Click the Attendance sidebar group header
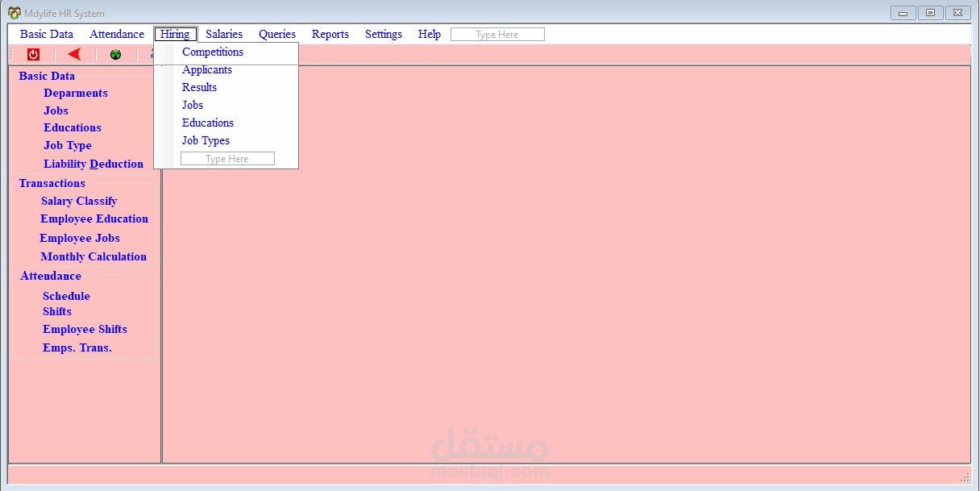Viewport: 980px width, 491px height. tap(51, 276)
